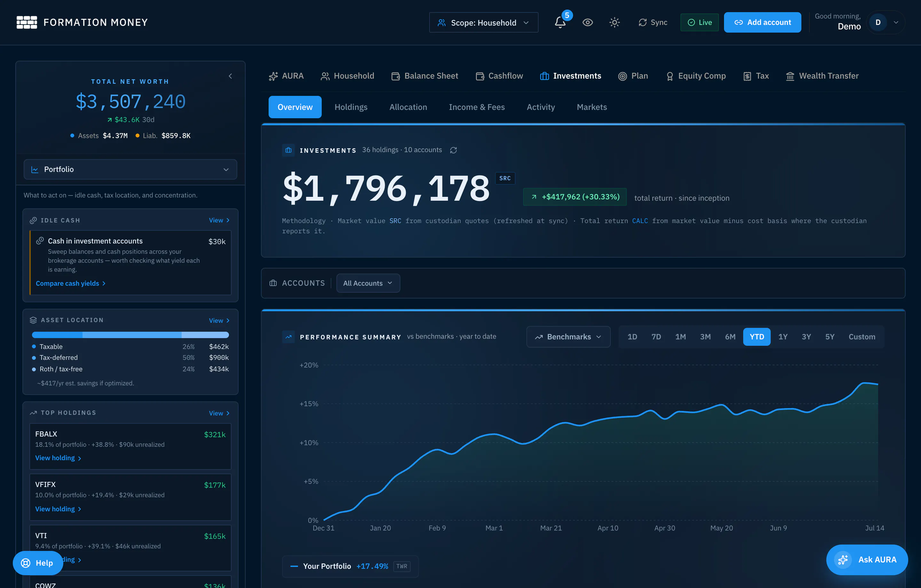
Task: Click View link in Asset Location
Action: point(219,321)
